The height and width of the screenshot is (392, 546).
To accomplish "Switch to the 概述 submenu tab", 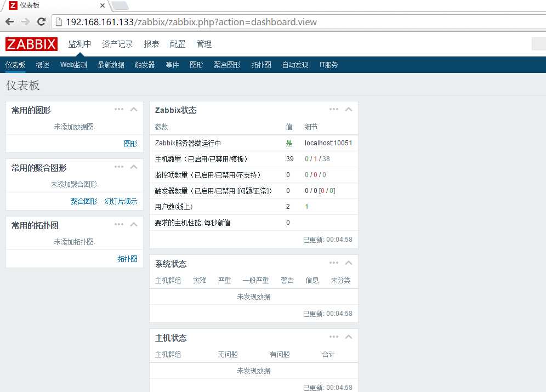I will (42, 65).
